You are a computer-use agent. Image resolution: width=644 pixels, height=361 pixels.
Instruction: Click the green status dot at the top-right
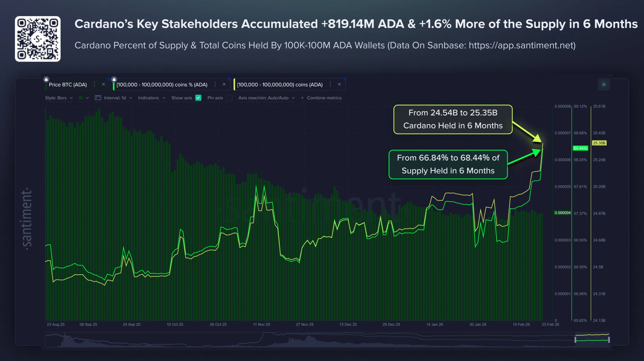coord(604,84)
